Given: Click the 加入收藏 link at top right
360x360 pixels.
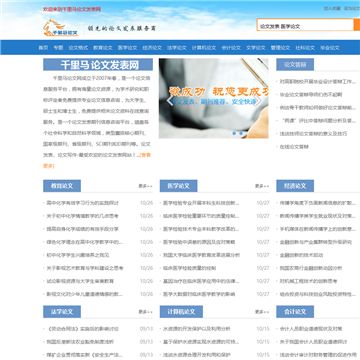Looking at the screenshot, I should 332,9.
